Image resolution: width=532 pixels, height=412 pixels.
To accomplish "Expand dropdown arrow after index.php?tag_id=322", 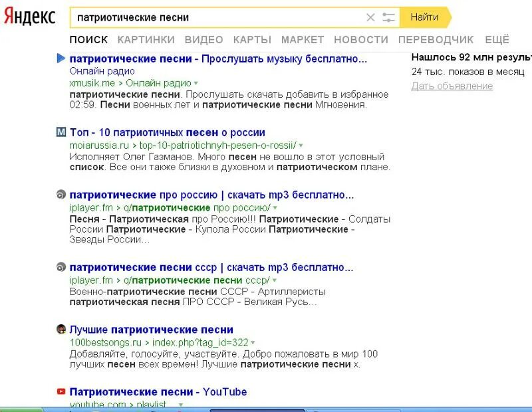I will [x=253, y=342].
